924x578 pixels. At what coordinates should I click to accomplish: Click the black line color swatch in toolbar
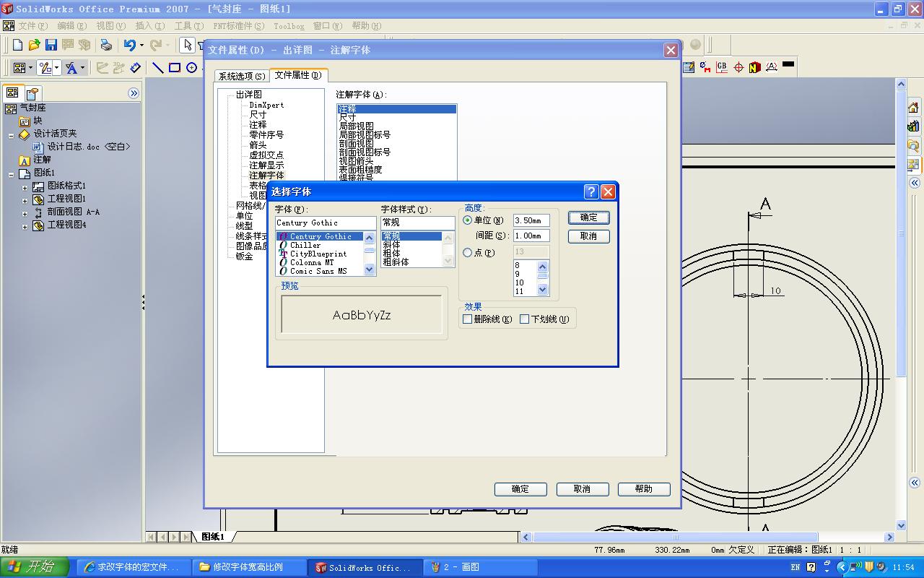click(x=788, y=65)
